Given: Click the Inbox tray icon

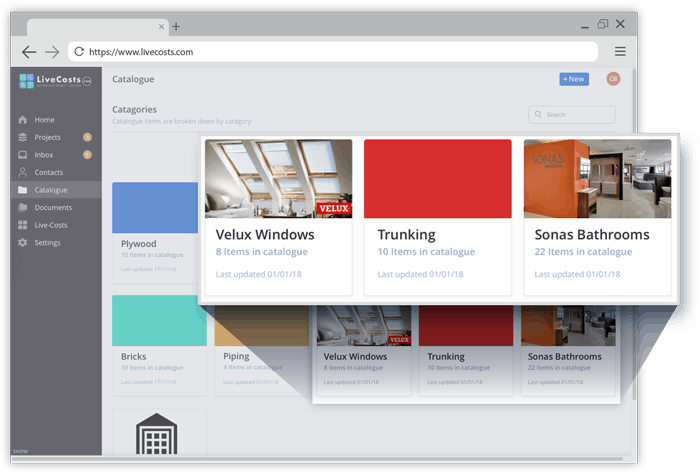Looking at the screenshot, I should (23, 154).
